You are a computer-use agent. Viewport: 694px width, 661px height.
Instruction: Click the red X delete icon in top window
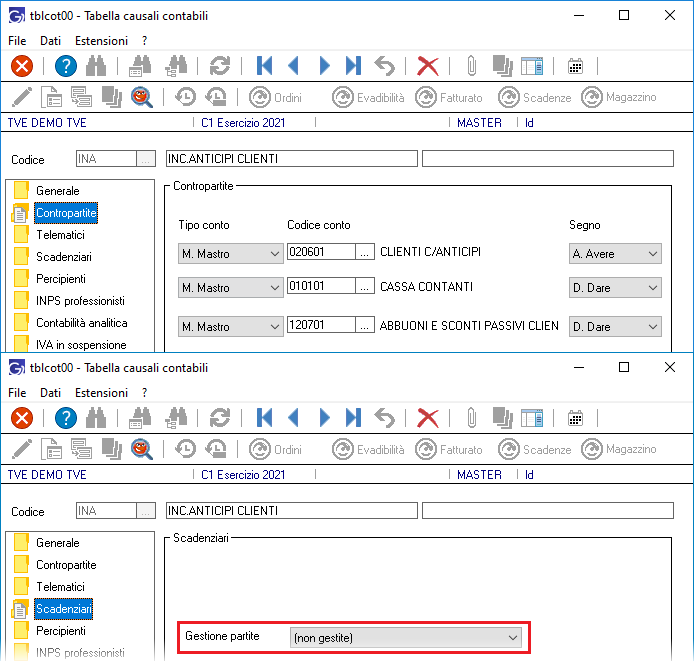click(428, 66)
